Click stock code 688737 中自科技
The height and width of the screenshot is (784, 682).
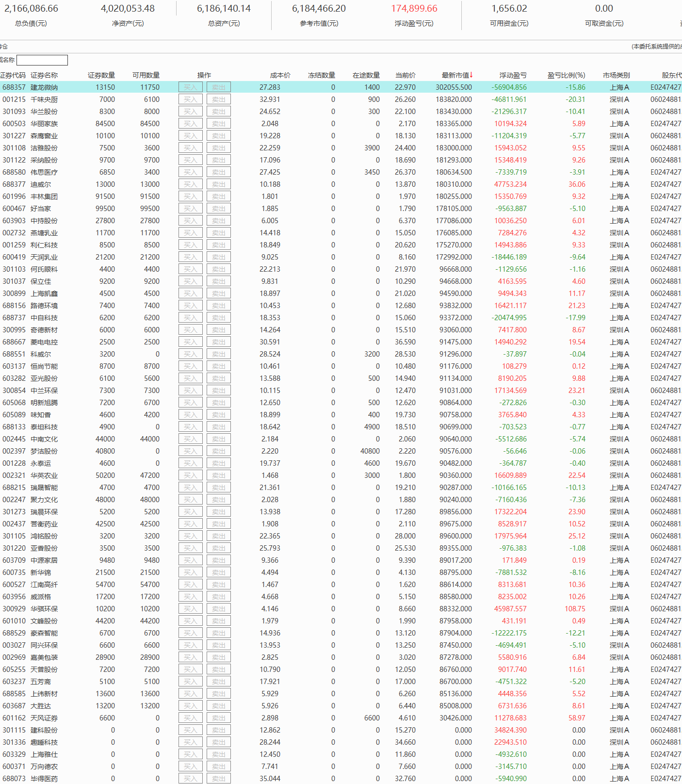[x=14, y=318]
